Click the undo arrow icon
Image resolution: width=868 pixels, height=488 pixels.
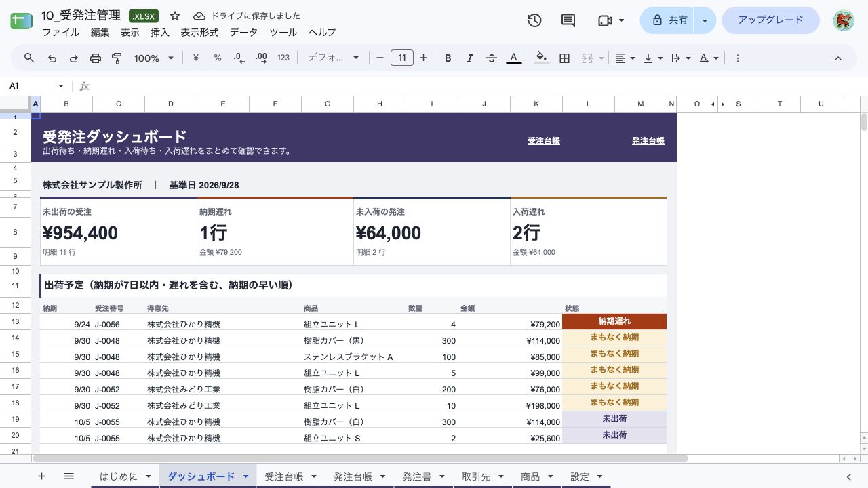52,58
